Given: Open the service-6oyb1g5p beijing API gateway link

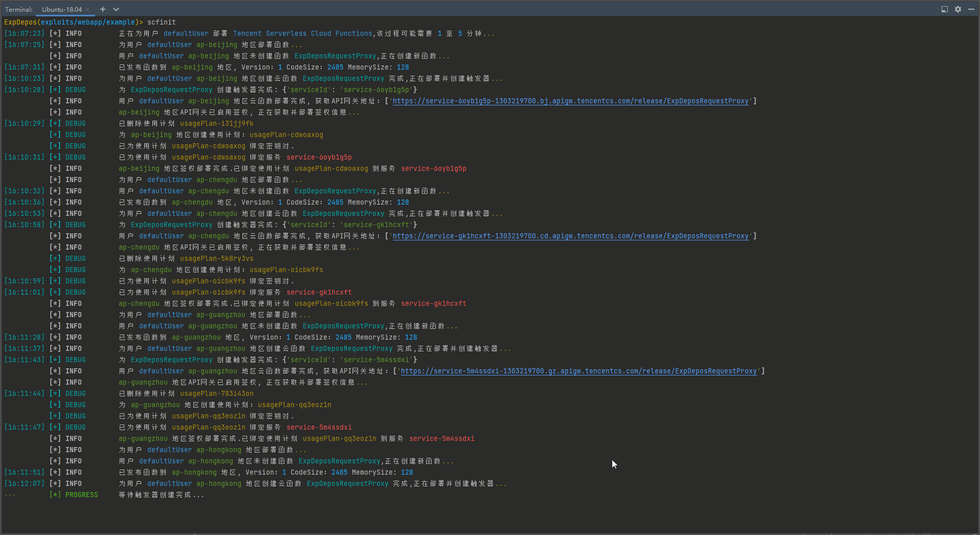Looking at the screenshot, I should click(570, 101).
